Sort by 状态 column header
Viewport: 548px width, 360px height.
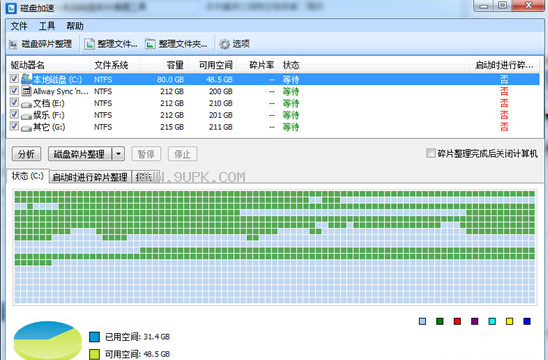pyautogui.click(x=374, y=65)
